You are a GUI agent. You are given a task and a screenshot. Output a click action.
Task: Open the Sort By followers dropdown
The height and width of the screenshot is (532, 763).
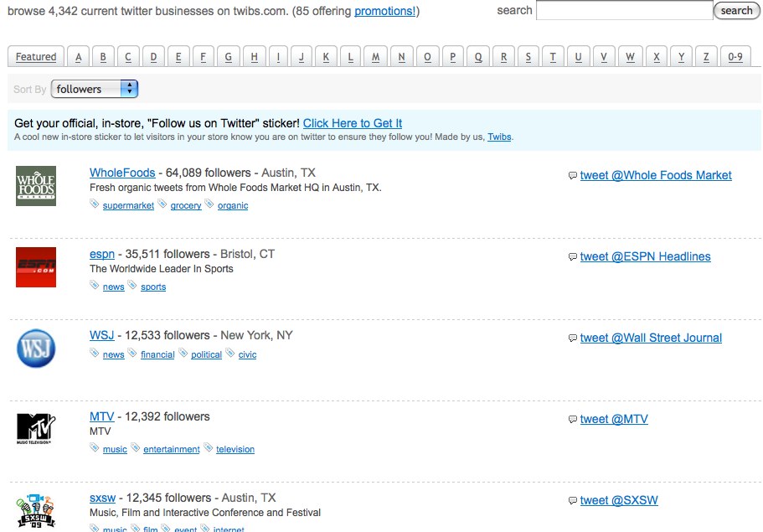pyautogui.click(x=95, y=89)
